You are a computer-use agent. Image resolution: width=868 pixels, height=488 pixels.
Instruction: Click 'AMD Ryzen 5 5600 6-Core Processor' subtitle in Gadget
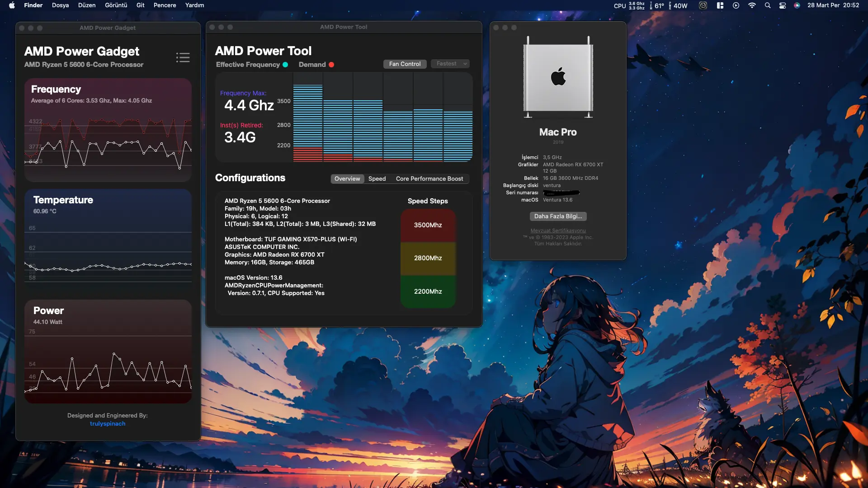84,65
